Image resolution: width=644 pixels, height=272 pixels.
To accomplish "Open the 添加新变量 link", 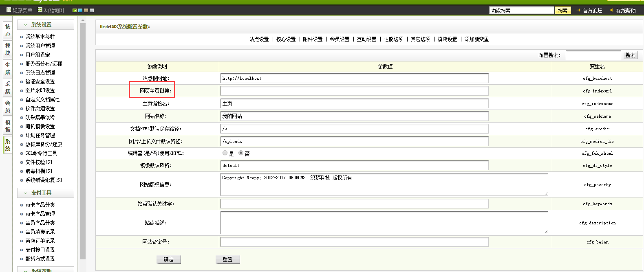I will [x=476, y=39].
